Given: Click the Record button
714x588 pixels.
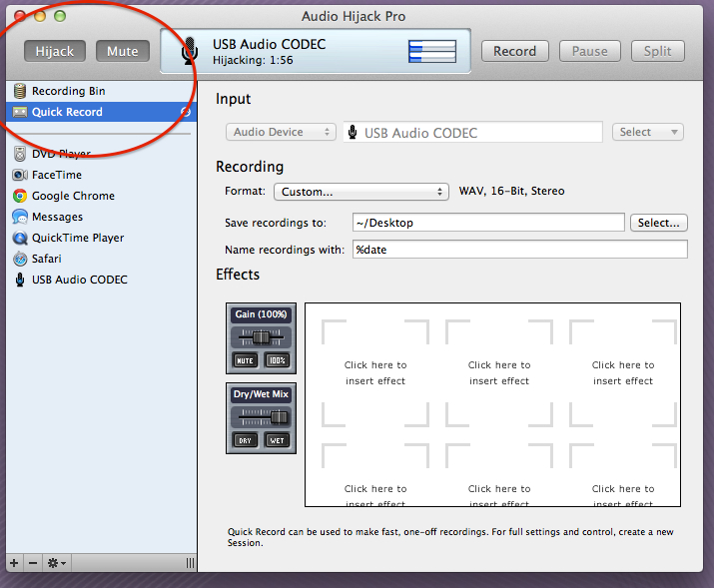Looking at the screenshot, I should [514, 51].
